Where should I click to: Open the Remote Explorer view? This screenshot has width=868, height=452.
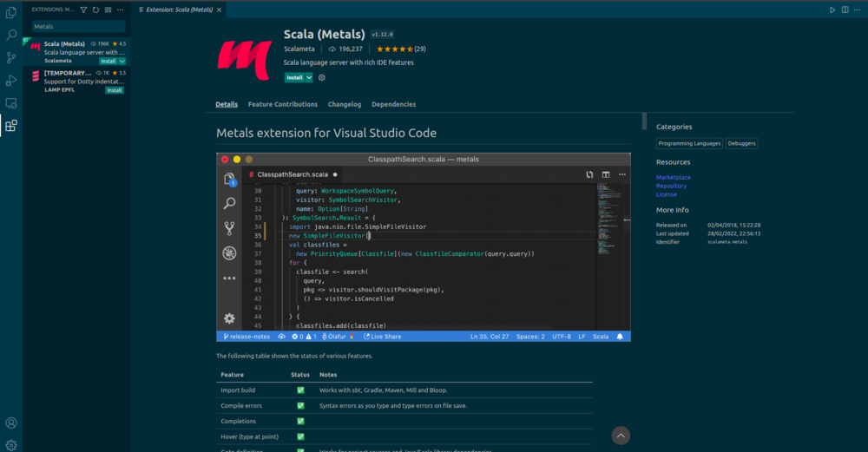pyautogui.click(x=11, y=103)
